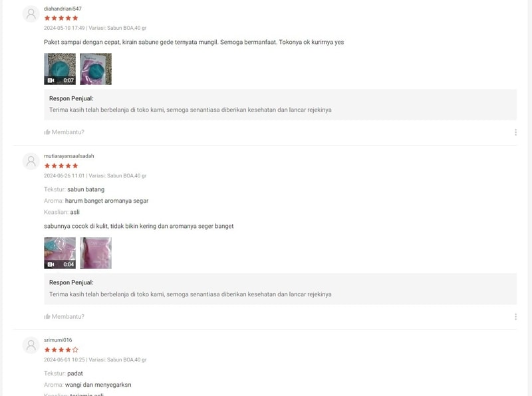Screen dimensions: 532x396
Task: Open username mutiarayansaalsadah link
Action: [x=69, y=156]
